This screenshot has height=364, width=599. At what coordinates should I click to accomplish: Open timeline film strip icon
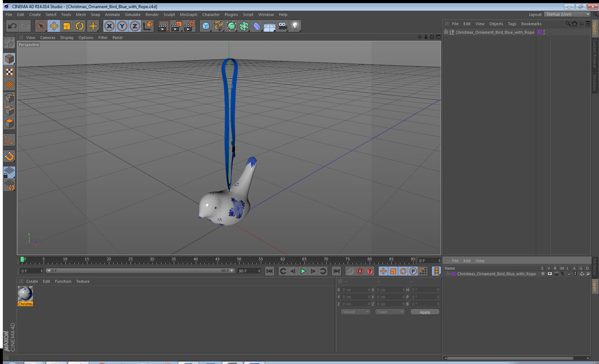436,271
